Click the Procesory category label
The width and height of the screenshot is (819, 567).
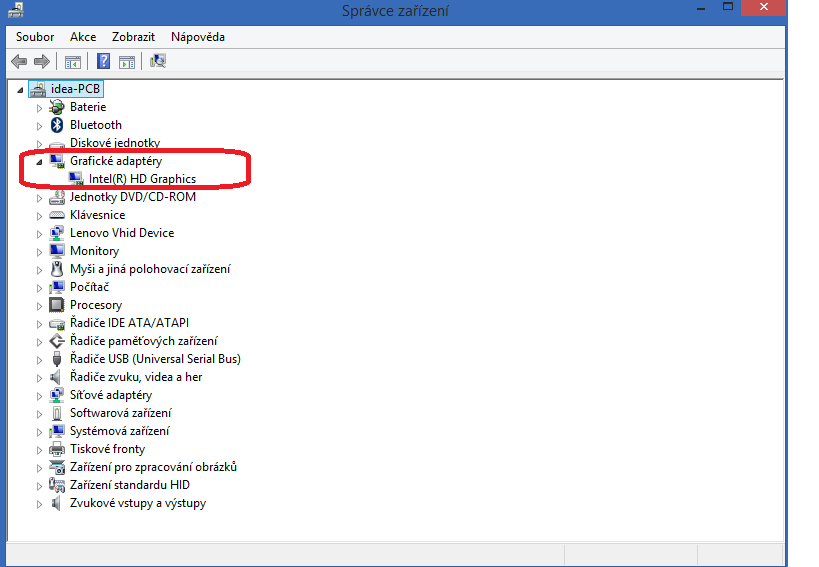95,305
